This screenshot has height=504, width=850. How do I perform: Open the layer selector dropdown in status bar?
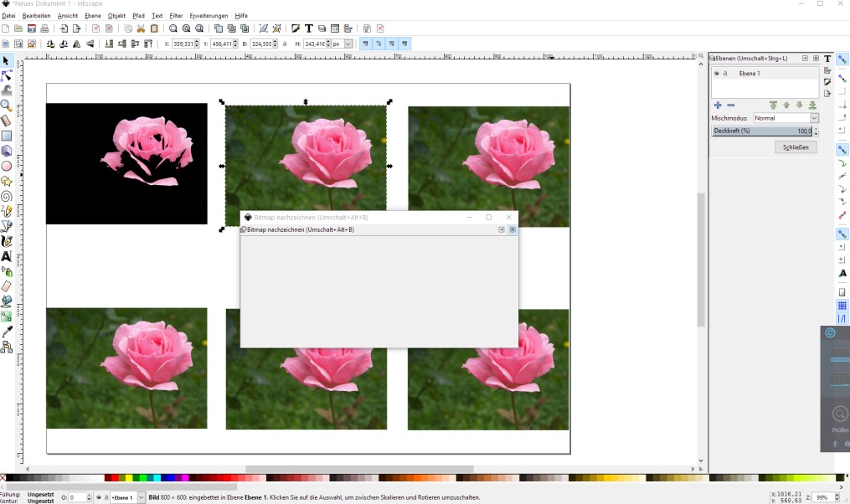click(141, 497)
